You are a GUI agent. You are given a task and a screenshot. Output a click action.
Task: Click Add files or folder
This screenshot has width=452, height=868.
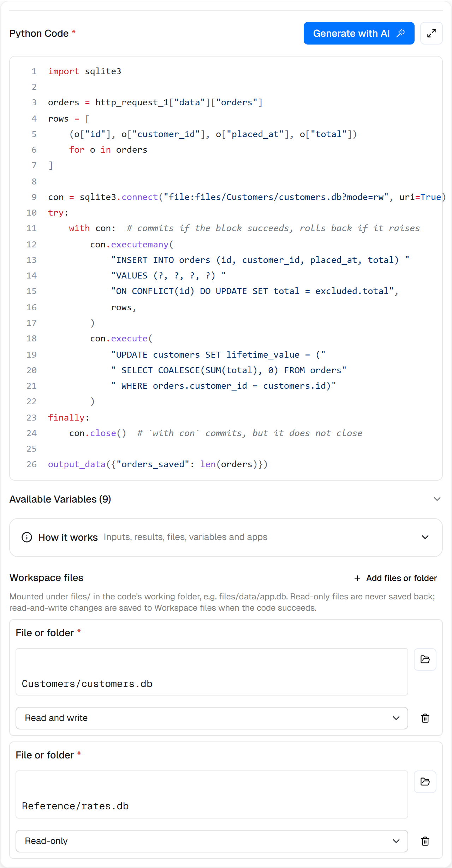click(x=395, y=578)
